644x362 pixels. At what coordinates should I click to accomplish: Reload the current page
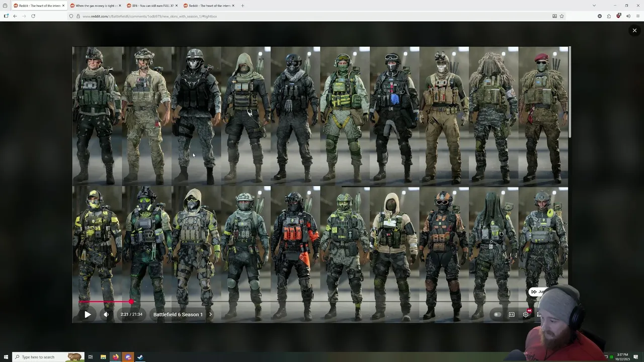click(x=33, y=16)
